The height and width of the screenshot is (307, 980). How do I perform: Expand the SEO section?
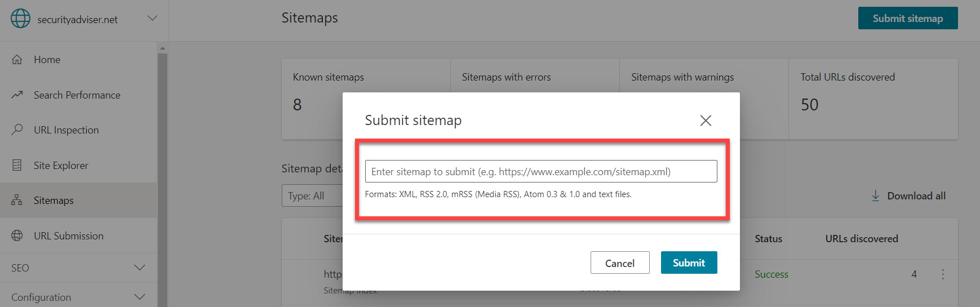(x=140, y=268)
